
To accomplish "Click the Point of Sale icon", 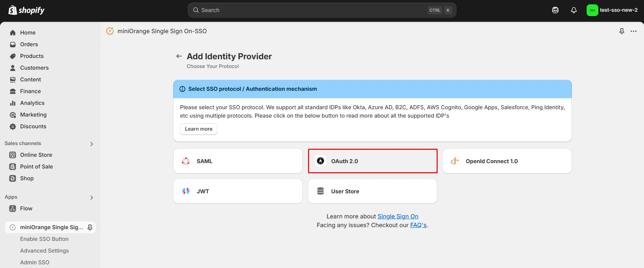I will tap(13, 167).
